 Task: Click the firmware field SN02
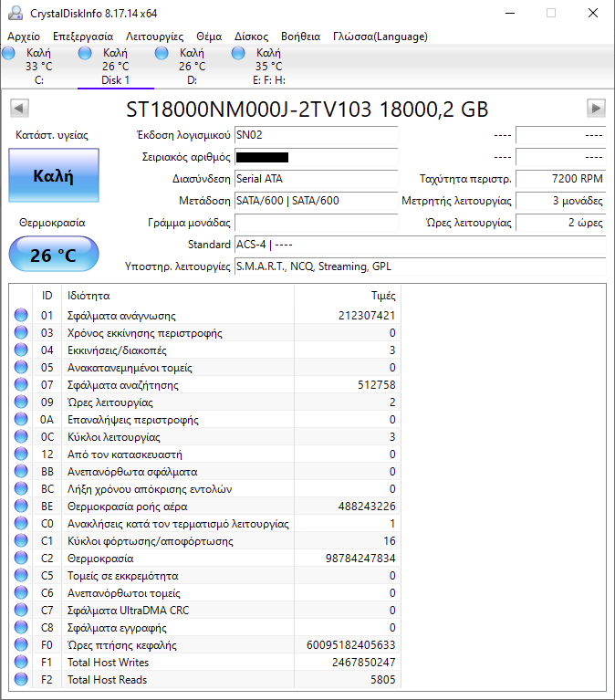pyautogui.click(x=316, y=135)
